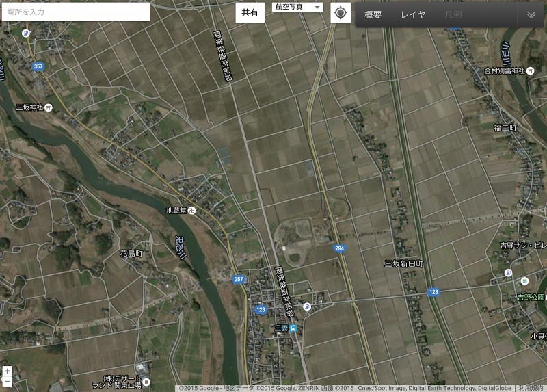Click the 鬼怒川 river label
Image resolution: width=547 pixels, height=392 pixels.
(x=181, y=248)
